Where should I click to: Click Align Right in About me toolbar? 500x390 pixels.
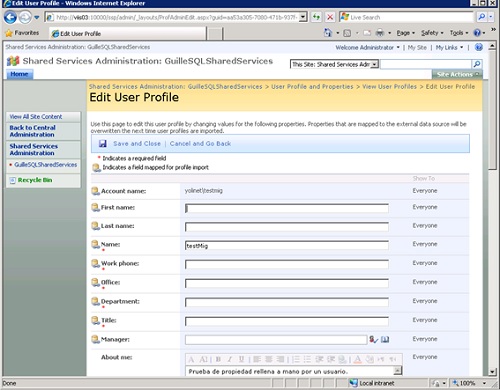[281, 359]
